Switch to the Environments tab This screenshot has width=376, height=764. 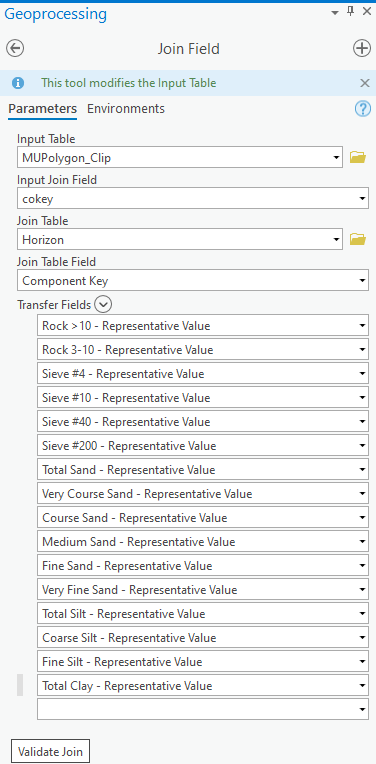click(126, 109)
